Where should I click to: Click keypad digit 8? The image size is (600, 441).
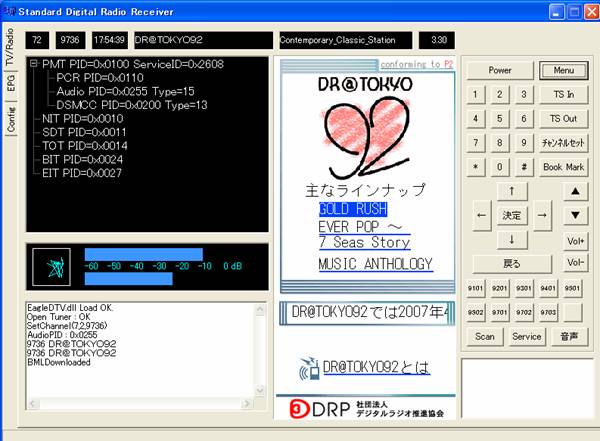(x=500, y=143)
